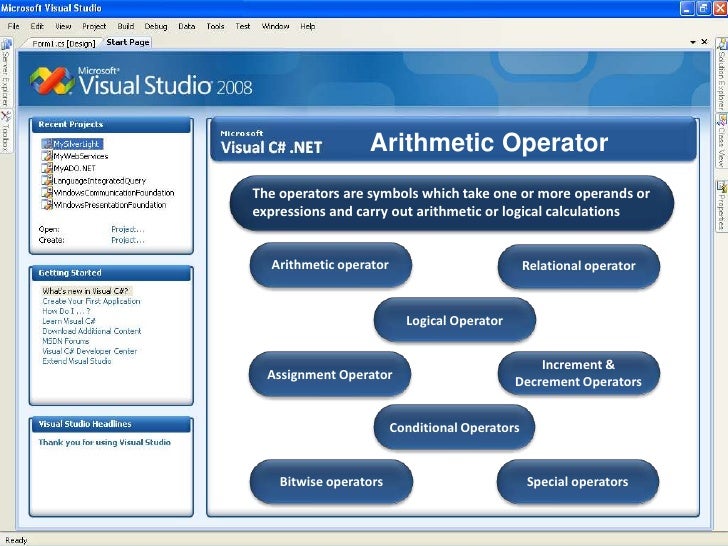The width and height of the screenshot is (728, 546).
Task: Open the active documents dropdown arrow
Action: pyautogui.click(x=693, y=42)
